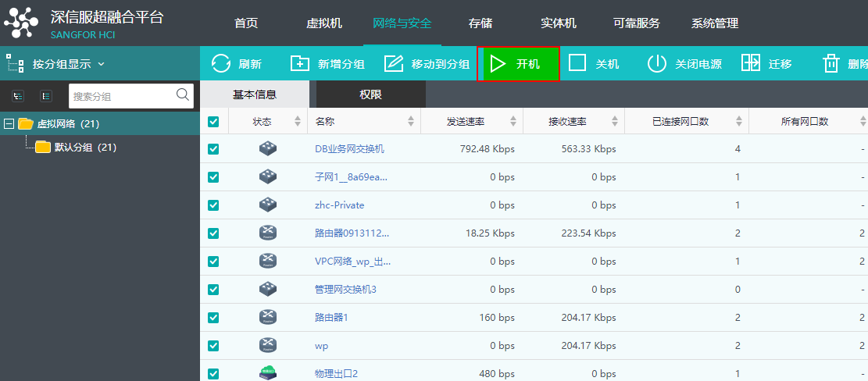Open the 网络与安全 menu
The width and height of the screenshot is (868, 381).
click(402, 23)
